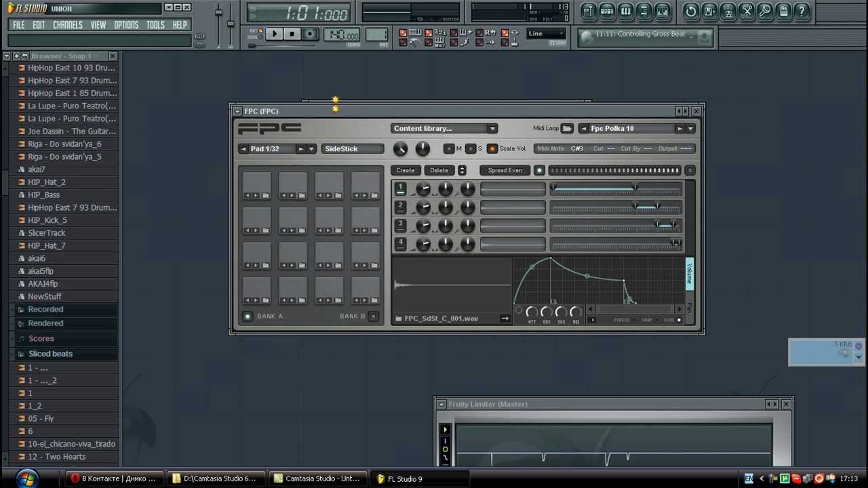Select layer 1 in FPC
868x488 pixels.
pyautogui.click(x=401, y=189)
